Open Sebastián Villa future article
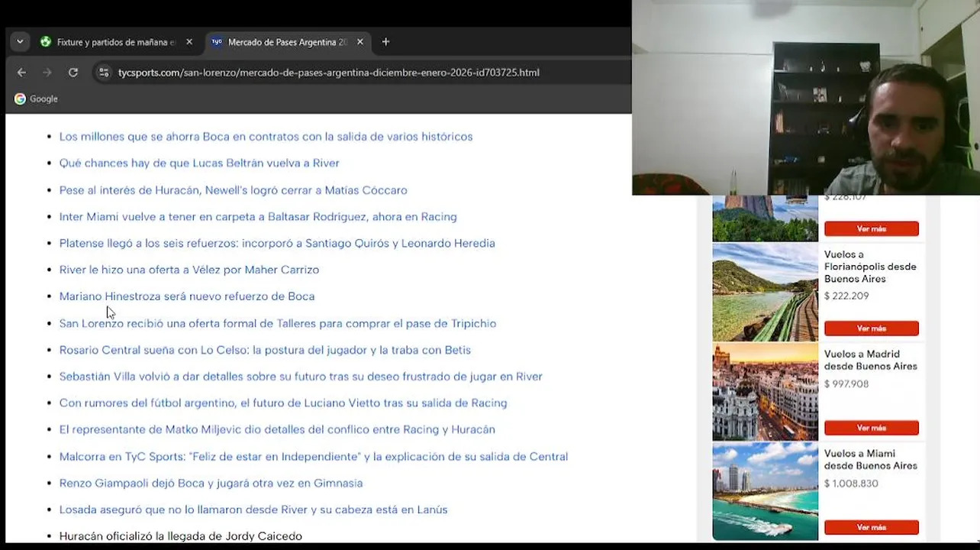This screenshot has width=980, height=550. (301, 377)
